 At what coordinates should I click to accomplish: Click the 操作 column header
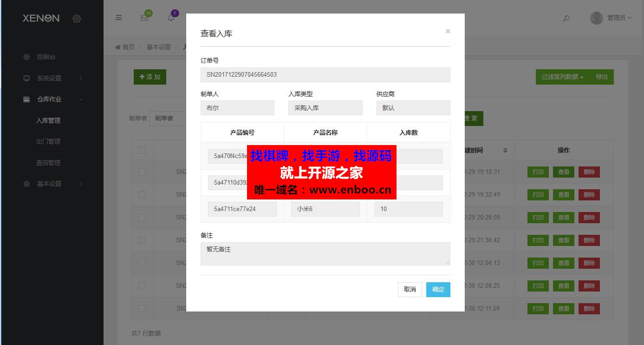[564, 150]
